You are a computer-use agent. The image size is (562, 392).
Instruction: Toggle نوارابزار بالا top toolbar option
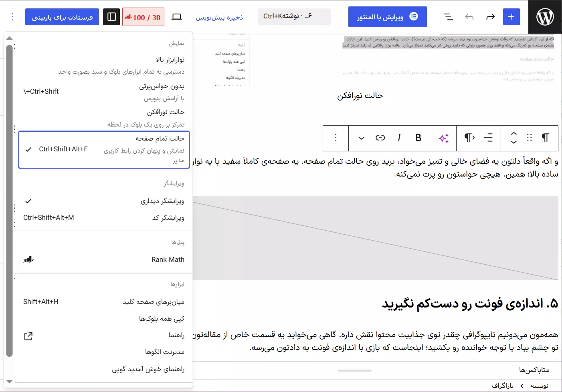[104, 66]
